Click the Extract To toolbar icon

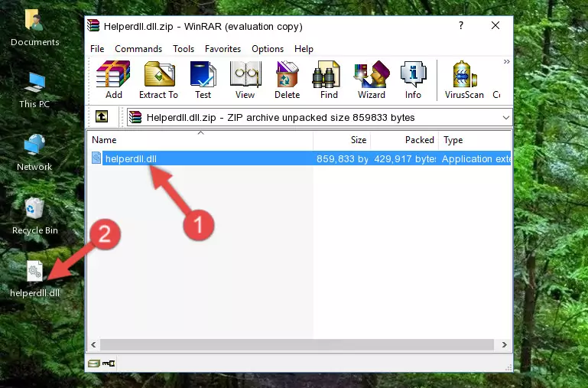click(158, 80)
